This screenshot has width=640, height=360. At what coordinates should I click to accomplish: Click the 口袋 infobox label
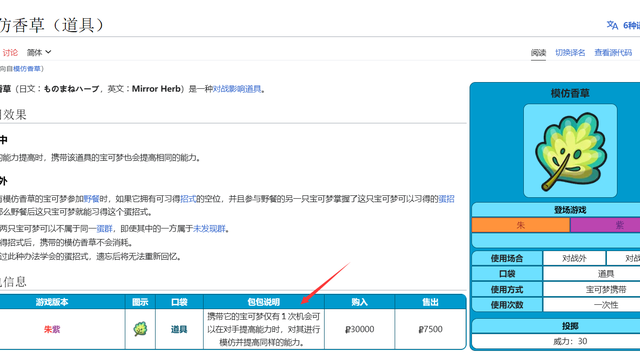[x=507, y=273]
